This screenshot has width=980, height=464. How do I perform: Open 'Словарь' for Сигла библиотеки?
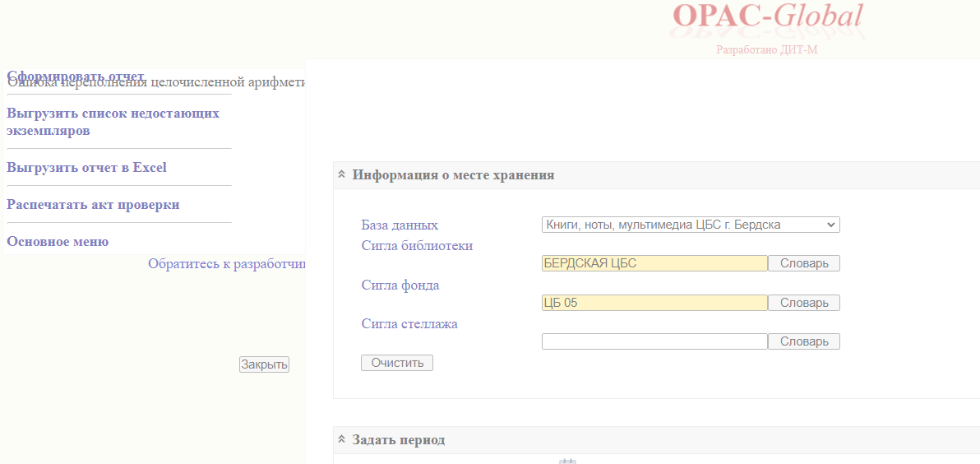pos(803,263)
